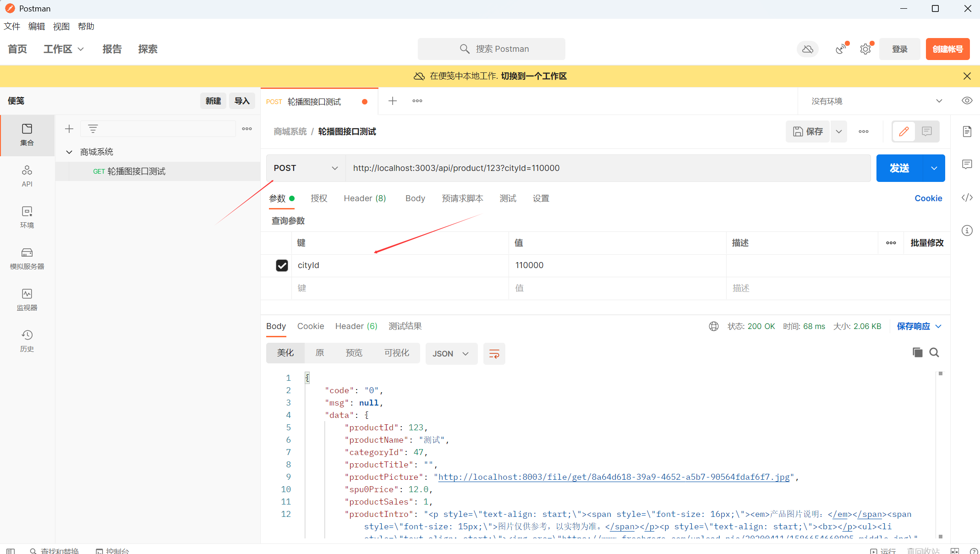
Task: Uncheck the cityId parameter checkbox
Action: pos(282,265)
